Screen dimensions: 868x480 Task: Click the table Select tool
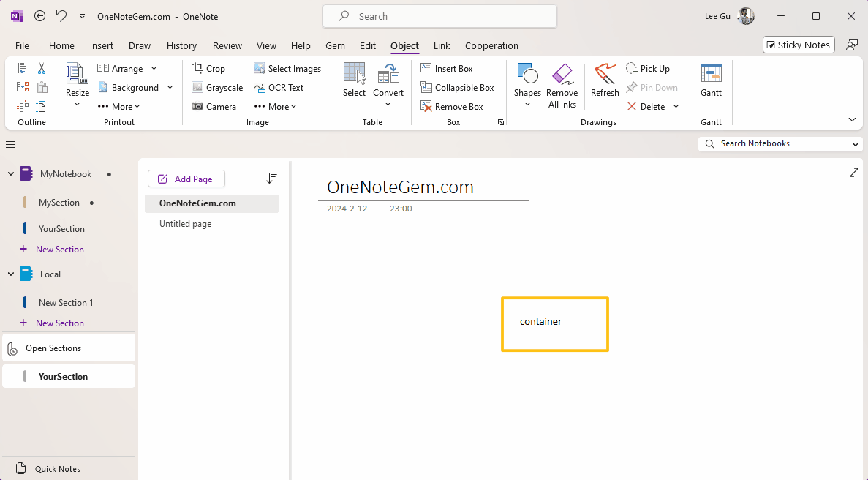[354, 80]
